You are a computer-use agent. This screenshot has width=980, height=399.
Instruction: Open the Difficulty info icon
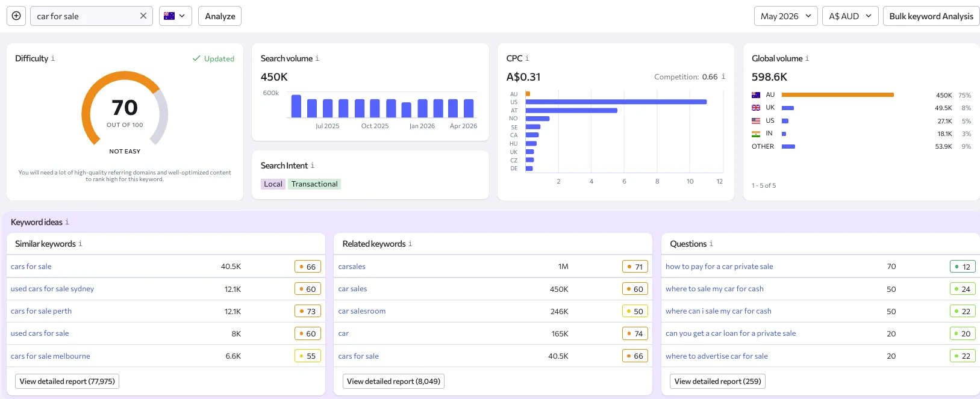[53, 58]
